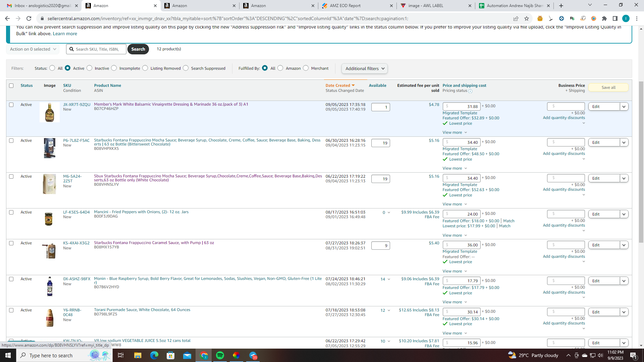Switch to the third Amazon tab
This screenshot has width=644, height=362.
click(278, 6)
